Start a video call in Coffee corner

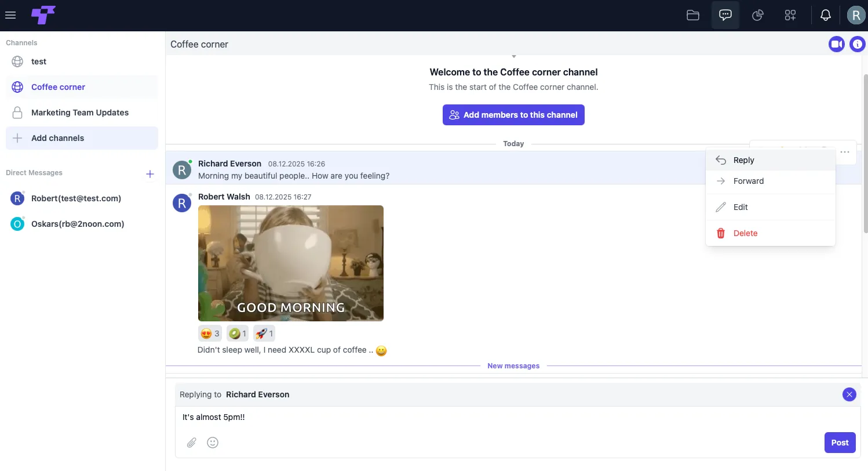837,44
